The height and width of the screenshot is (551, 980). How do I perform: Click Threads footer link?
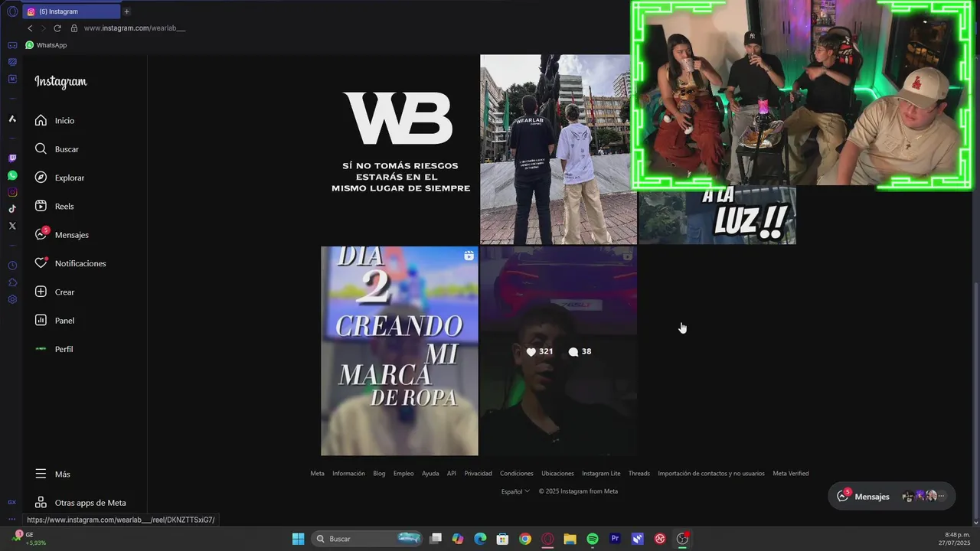tap(639, 474)
